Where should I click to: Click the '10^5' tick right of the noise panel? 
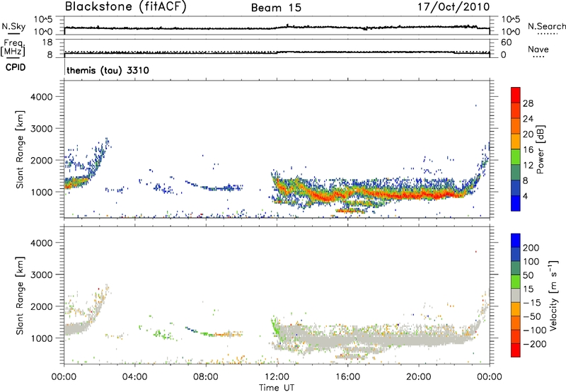click(x=511, y=19)
